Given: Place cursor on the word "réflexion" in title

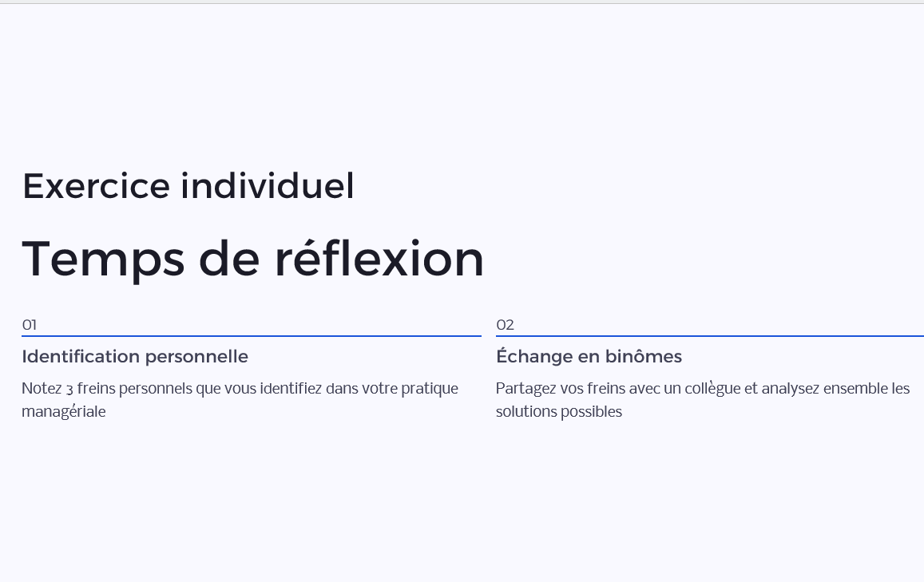Looking at the screenshot, I should [379, 259].
